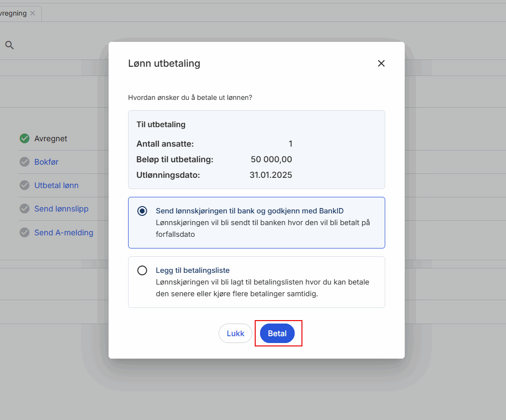This screenshot has height=420, width=506.
Task: Close the Avregning tab with its x
Action: point(33,13)
